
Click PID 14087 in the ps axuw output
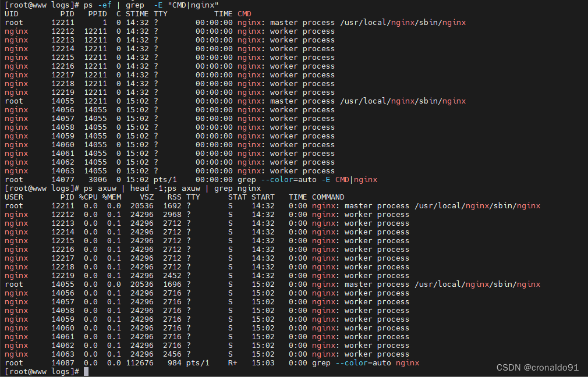click(x=63, y=363)
